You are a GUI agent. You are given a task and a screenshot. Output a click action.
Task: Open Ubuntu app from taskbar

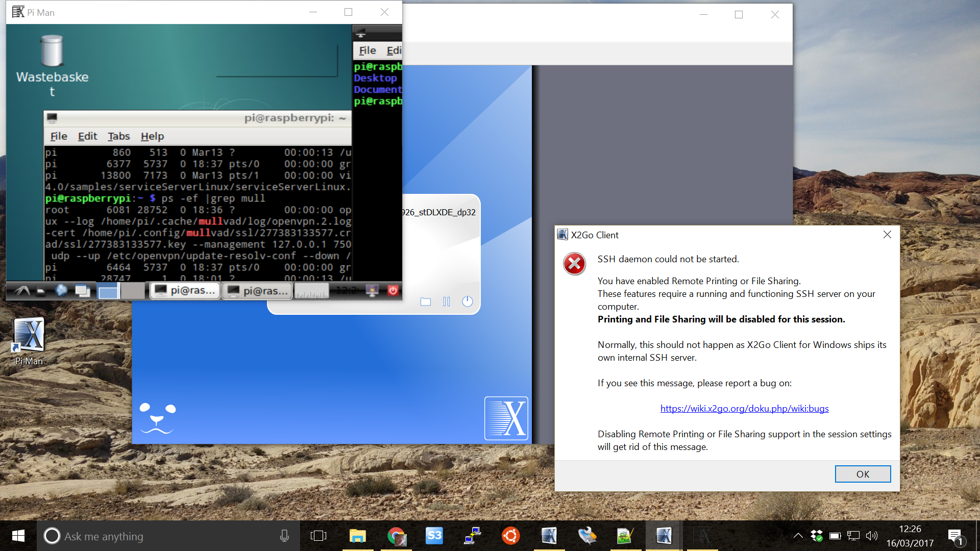[511, 536]
